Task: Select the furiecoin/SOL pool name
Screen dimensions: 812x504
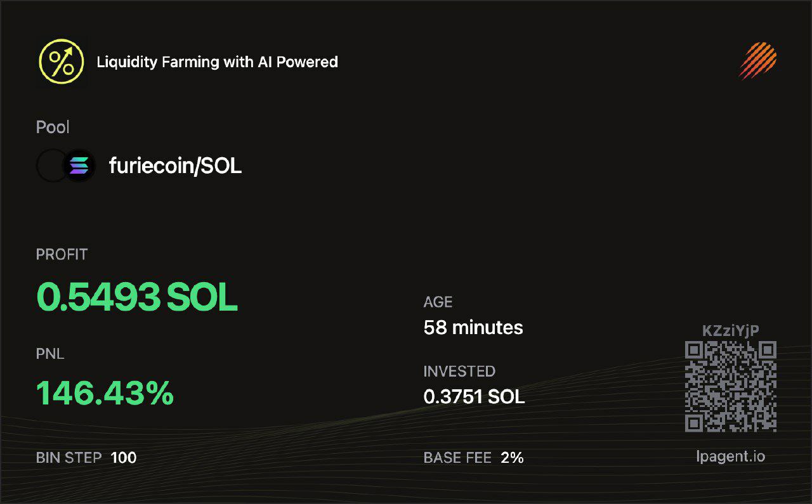Action: [175, 166]
